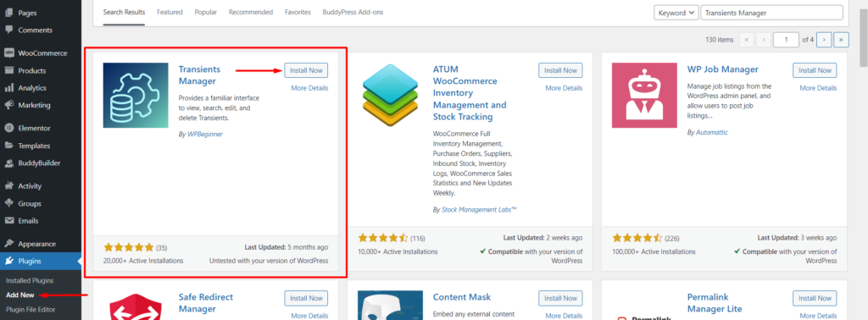
Task: Click the Appearance paintbrush icon
Action: tap(8, 244)
